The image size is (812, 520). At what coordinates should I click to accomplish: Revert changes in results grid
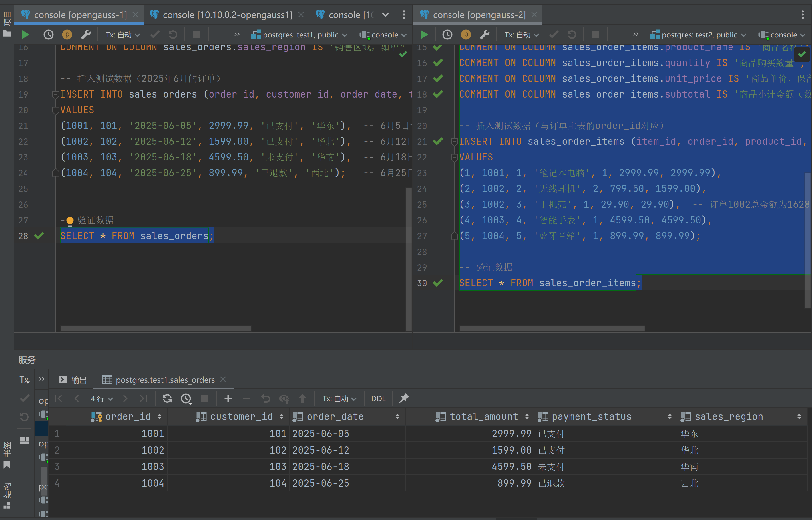tap(266, 398)
